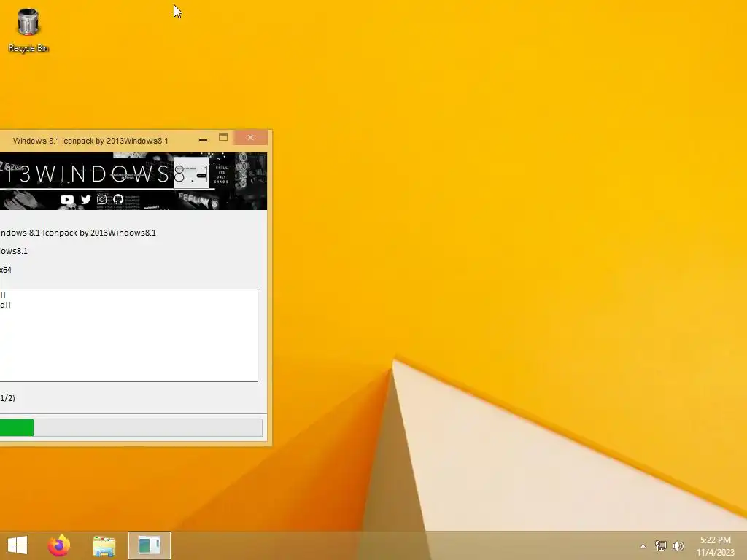
Task: Click the 'ows8.1' text line
Action: pyautogui.click(x=14, y=251)
